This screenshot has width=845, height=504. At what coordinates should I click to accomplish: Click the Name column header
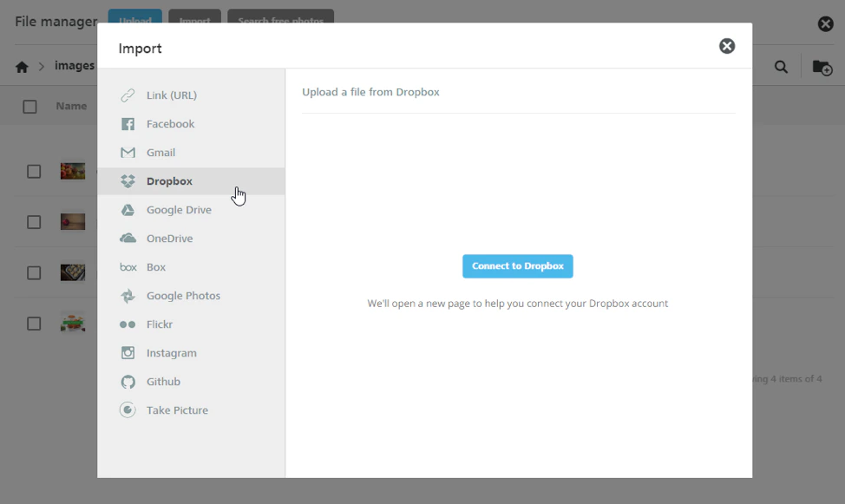click(71, 106)
